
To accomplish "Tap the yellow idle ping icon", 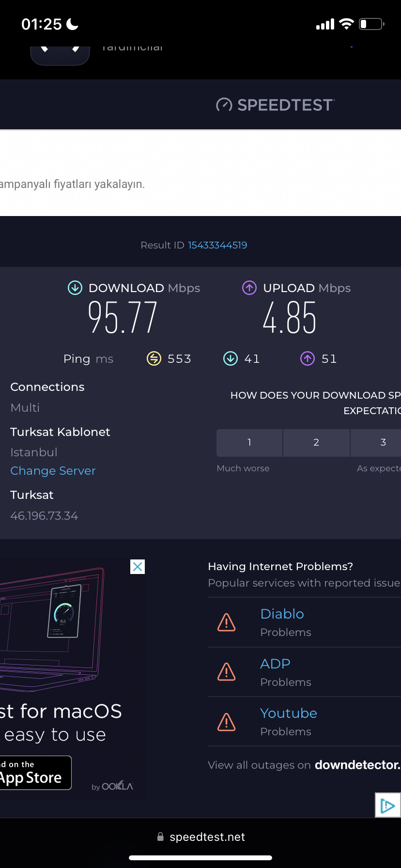I will pyautogui.click(x=154, y=358).
